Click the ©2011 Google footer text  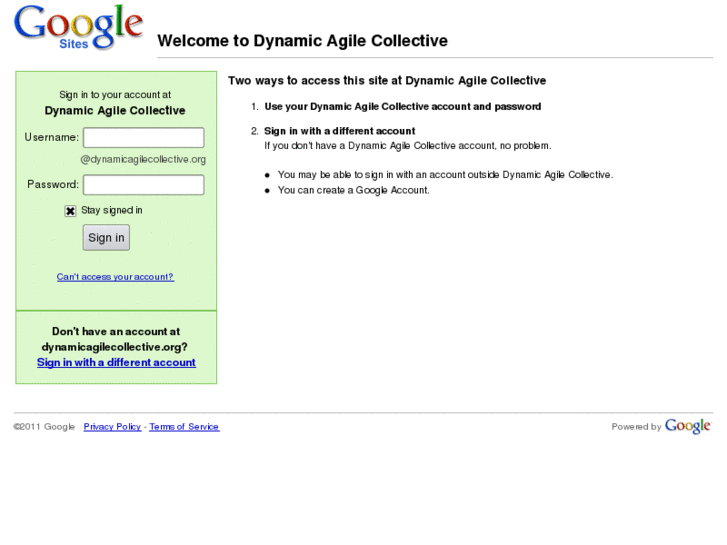coord(44,427)
